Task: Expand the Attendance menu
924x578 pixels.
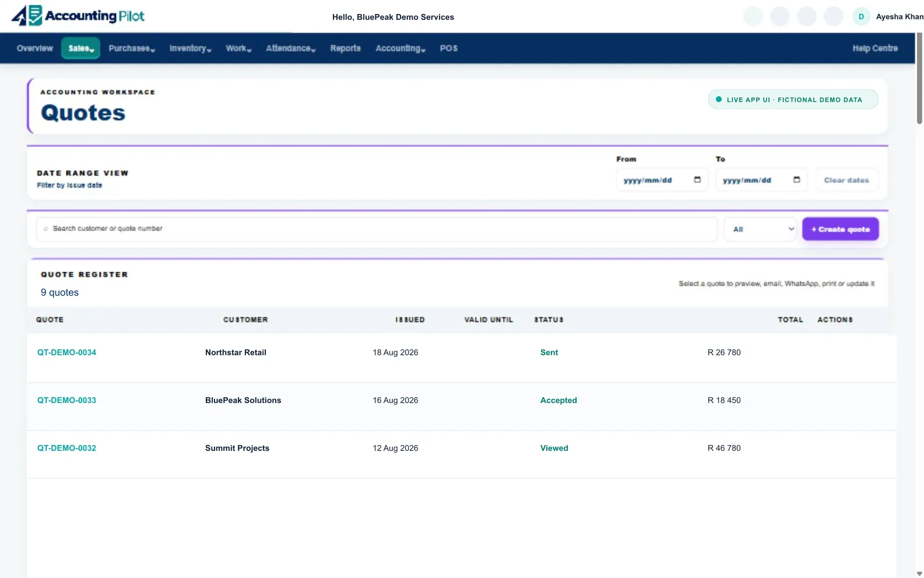Action: tap(290, 48)
